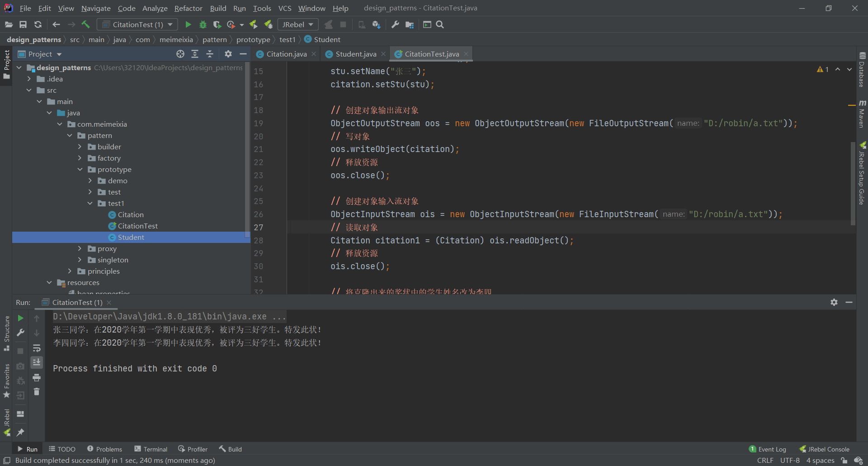Image resolution: width=868 pixels, height=466 pixels.
Task: Expand all nodes in Project panel
Action: tap(195, 54)
